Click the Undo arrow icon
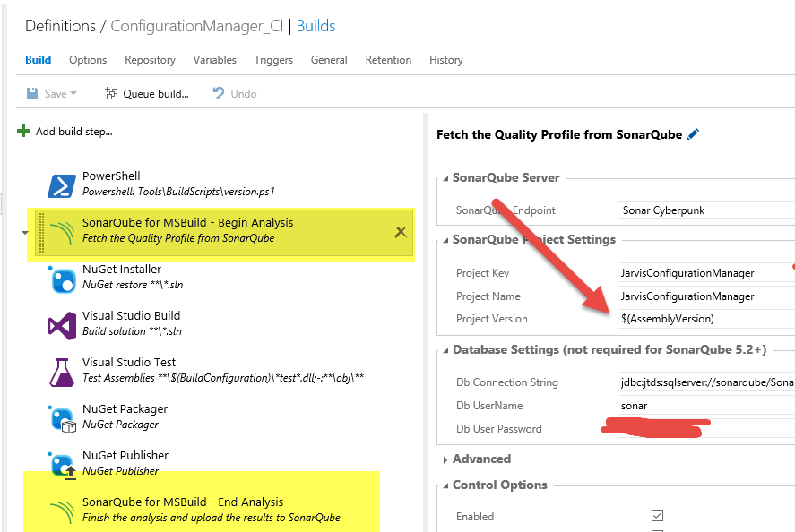795x532 pixels. (x=219, y=93)
